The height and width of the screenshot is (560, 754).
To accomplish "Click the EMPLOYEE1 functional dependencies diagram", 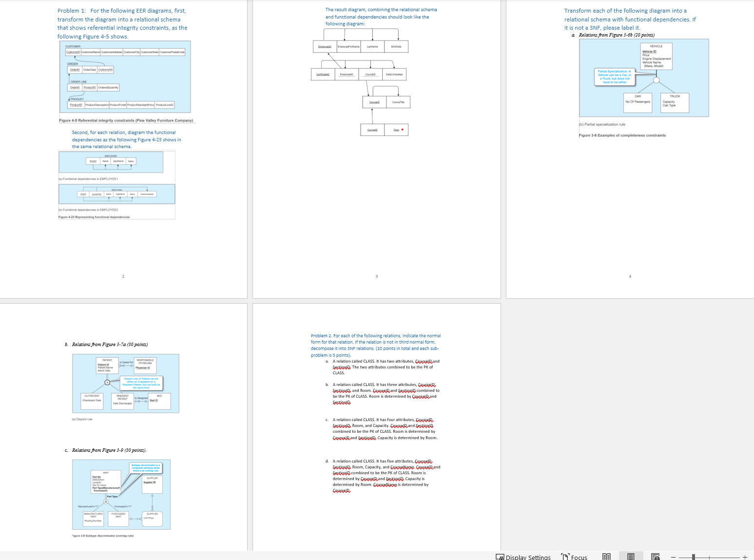I will (x=111, y=162).
